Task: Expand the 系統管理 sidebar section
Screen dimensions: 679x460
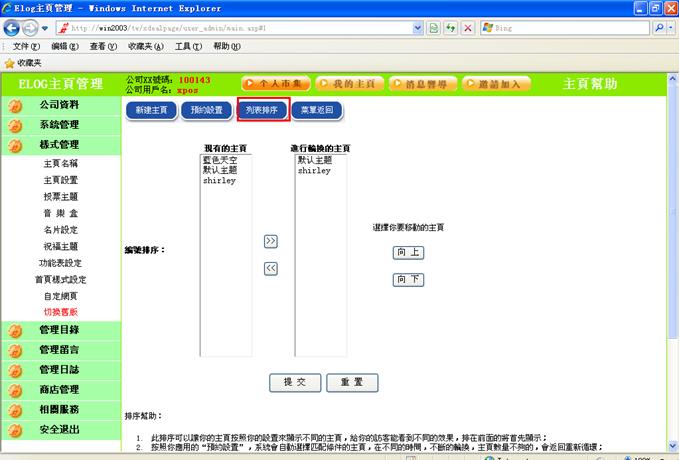Action: [x=60, y=125]
